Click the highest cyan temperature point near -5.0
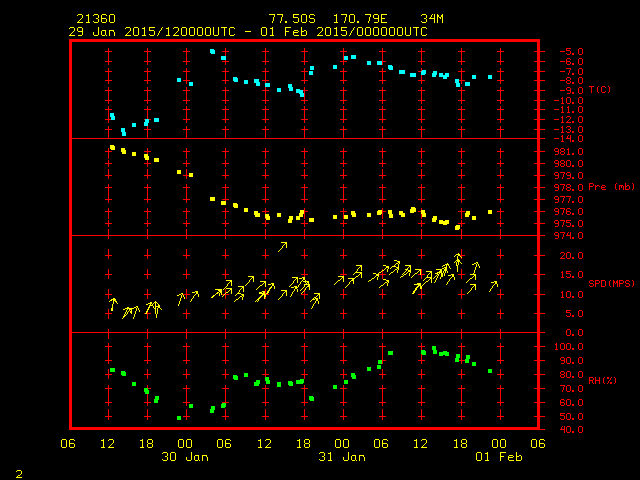This screenshot has height=480, width=640. [212, 51]
